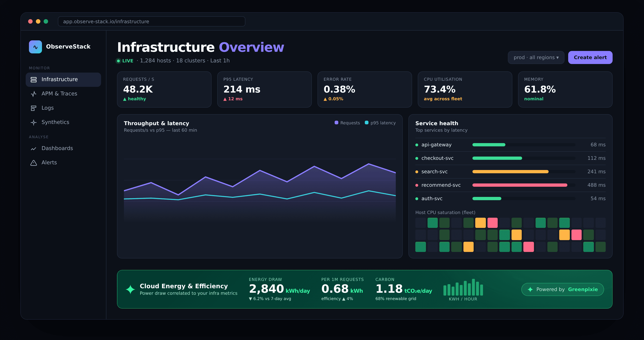Click the api-gateway green status dot
Image resolution: width=644 pixels, height=340 pixels.
[x=417, y=145]
